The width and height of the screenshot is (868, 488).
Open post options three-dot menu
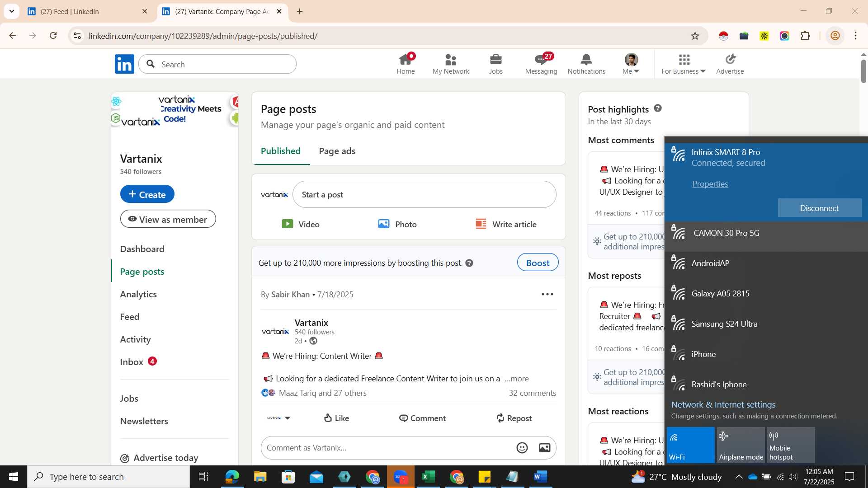click(x=547, y=295)
